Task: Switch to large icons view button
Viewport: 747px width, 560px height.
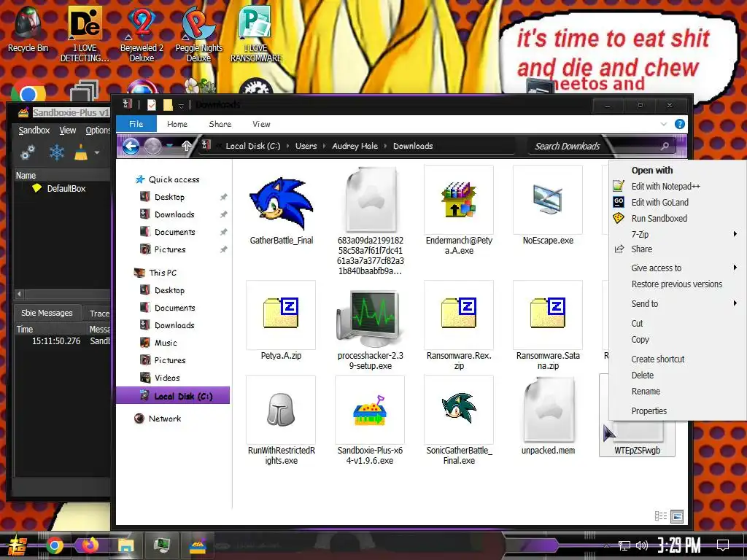Action: pyautogui.click(x=677, y=516)
